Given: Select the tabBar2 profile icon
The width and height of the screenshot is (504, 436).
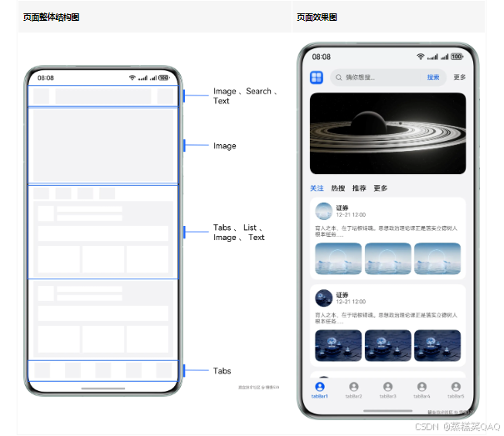Looking at the screenshot, I should pos(354,387).
